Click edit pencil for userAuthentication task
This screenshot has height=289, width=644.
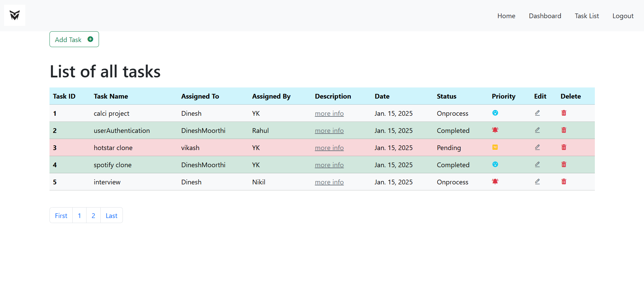point(537,130)
